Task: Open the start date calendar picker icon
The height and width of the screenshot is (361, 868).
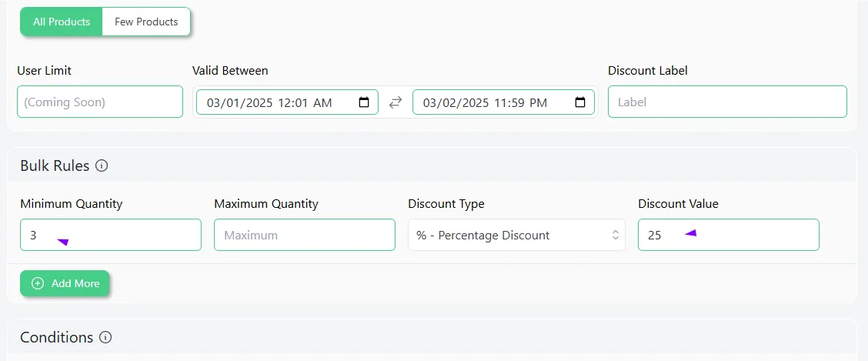Action: pos(364,102)
